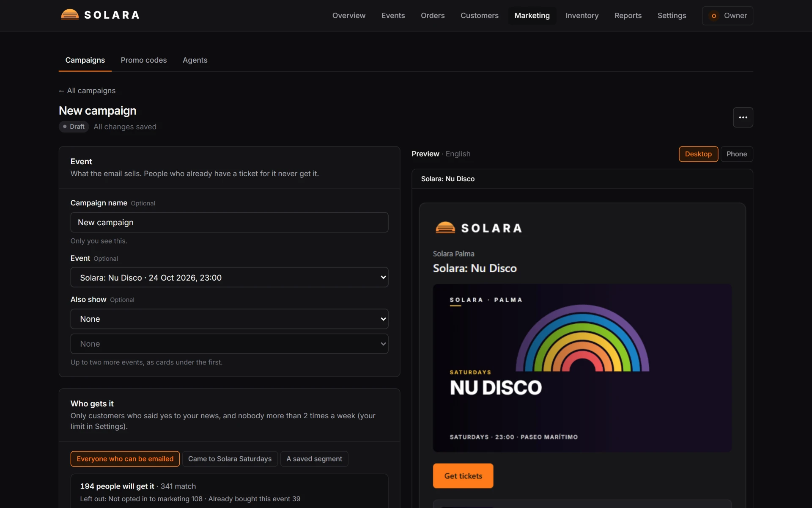Click the 'Left out: Not opted in' line
The image size is (812, 508).
point(190,499)
